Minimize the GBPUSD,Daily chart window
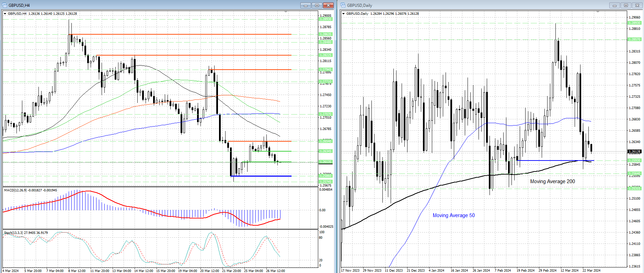Viewport: 644px width, 273px height. (614, 5)
